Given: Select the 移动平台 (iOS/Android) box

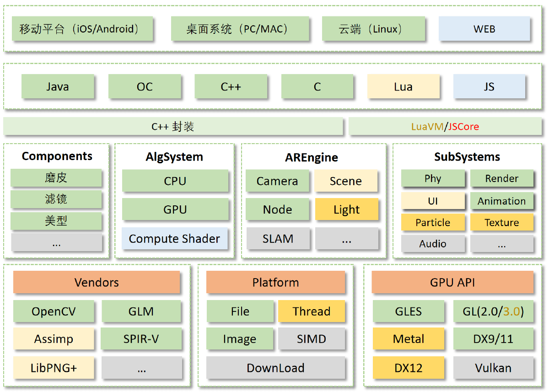Looking at the screenshot, I should pos(82,29).
